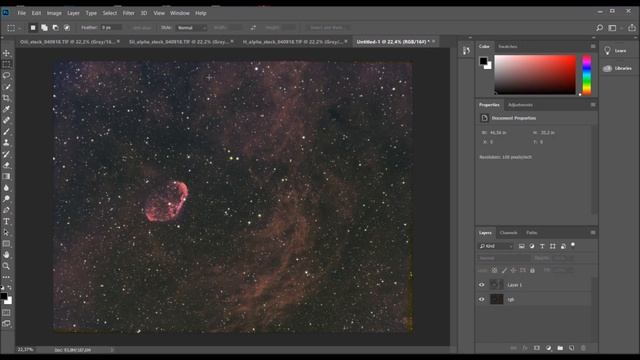Click the Feather value field
This screenshot has height=360, width=640.
point(111,28)
